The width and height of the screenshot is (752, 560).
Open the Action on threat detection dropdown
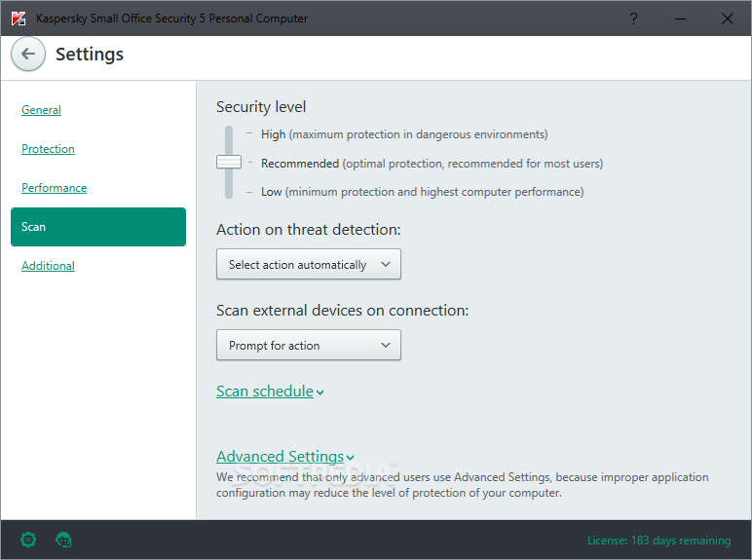tap(309, 264)
